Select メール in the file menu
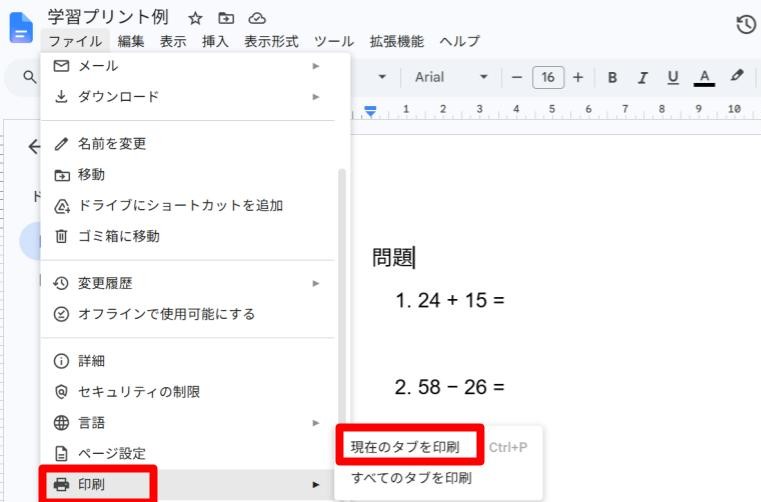This screenshot has height=502, width=761. click(x=189, y=66)
